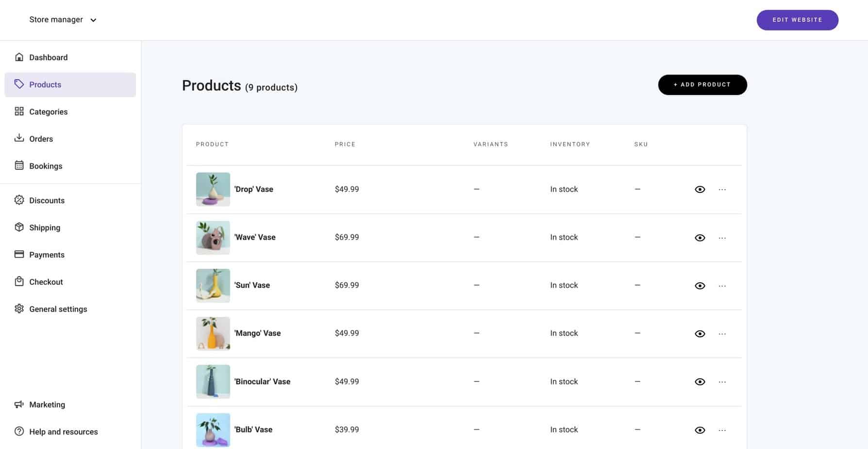The height and width of the screenshot is (449, 868).
Task: Toggle the eye icon for 'Bulb' Vase
Action: (700, 430)
